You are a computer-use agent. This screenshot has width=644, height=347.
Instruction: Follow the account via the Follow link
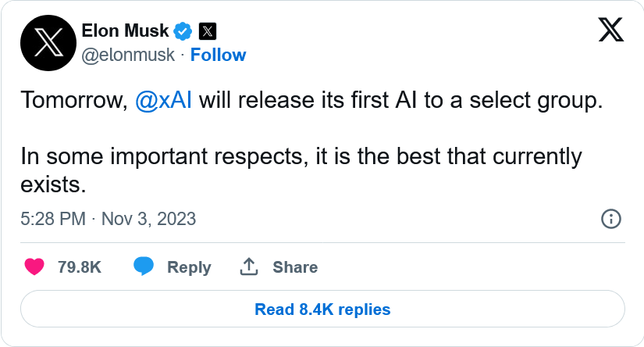(218, 55)
